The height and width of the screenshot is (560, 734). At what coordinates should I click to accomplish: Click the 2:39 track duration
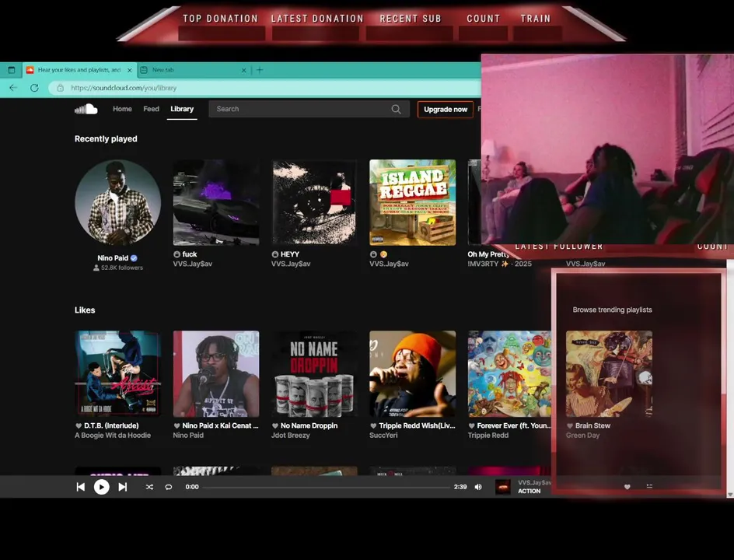[x=460, y=487]
